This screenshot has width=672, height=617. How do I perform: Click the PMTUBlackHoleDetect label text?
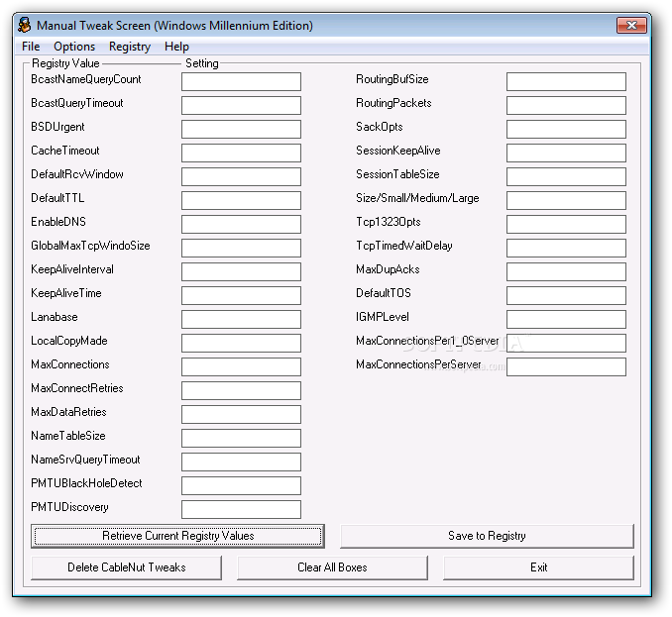pyautogui.click(x=86, y=483)
